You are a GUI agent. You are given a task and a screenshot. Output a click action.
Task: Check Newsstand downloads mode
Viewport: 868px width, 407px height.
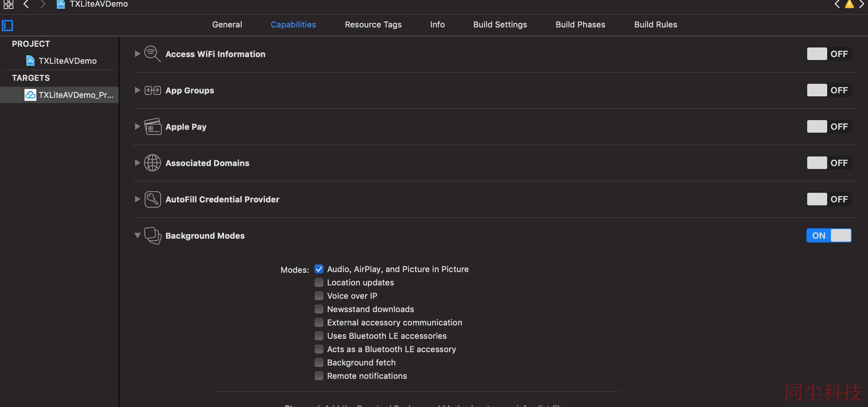(x=319, y=309)
